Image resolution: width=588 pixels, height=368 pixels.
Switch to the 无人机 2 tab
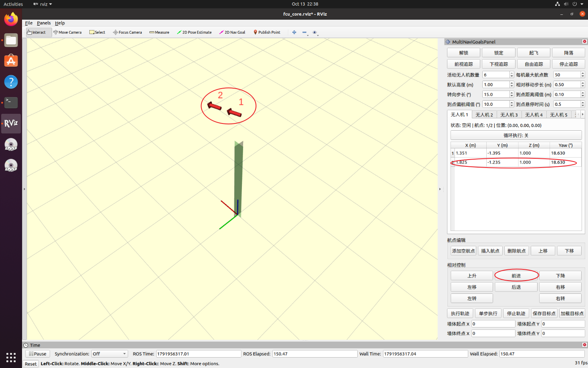click(x=484, y=115)
